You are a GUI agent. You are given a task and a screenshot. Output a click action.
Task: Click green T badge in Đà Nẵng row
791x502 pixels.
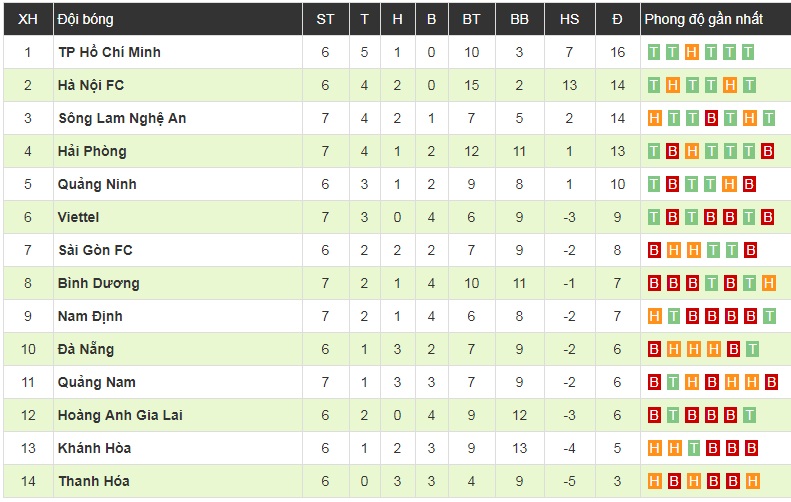point(749,349)
